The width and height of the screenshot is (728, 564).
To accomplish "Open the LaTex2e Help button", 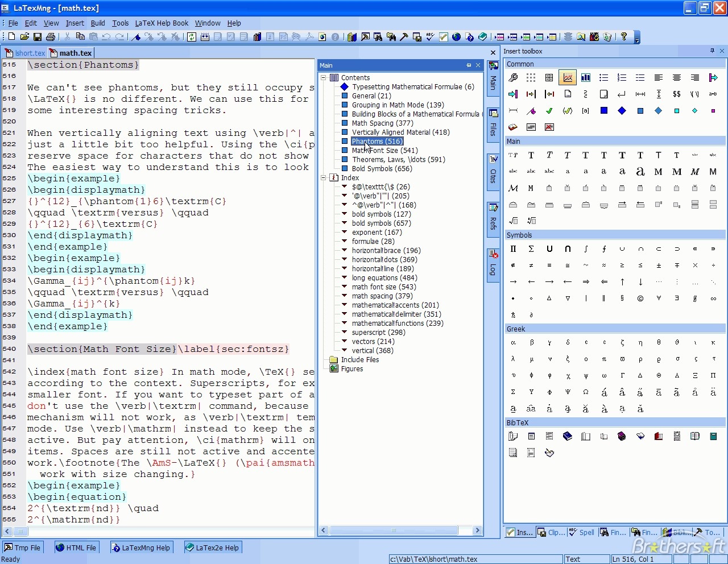I will (x=213, y=548).
